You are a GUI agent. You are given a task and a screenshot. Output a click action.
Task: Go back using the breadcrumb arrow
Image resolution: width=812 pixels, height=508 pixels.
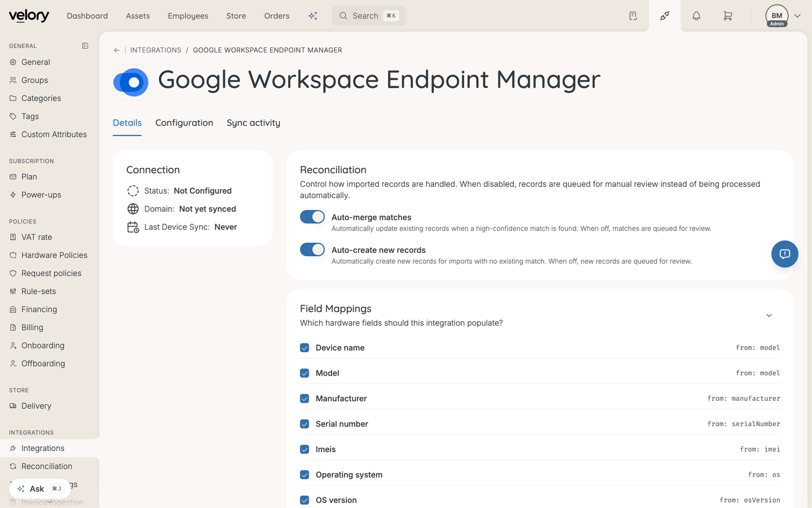pos(117,50)
